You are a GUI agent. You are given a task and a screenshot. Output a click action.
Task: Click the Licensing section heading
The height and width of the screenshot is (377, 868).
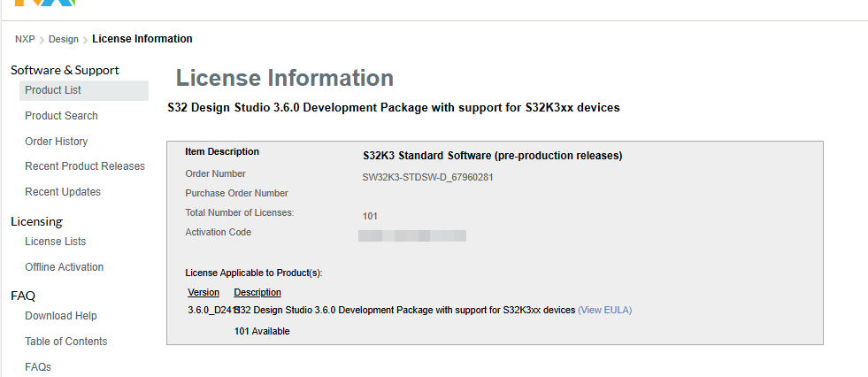[36, 221]
